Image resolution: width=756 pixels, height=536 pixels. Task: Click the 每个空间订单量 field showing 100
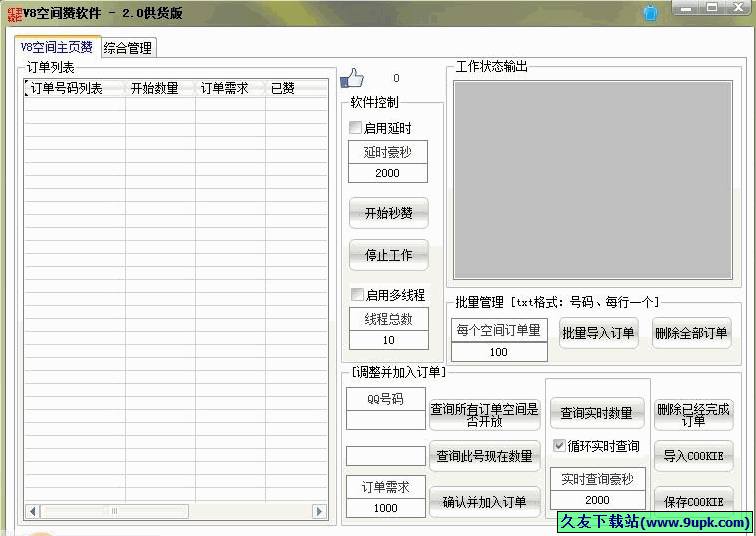click(x=499, y=352)
